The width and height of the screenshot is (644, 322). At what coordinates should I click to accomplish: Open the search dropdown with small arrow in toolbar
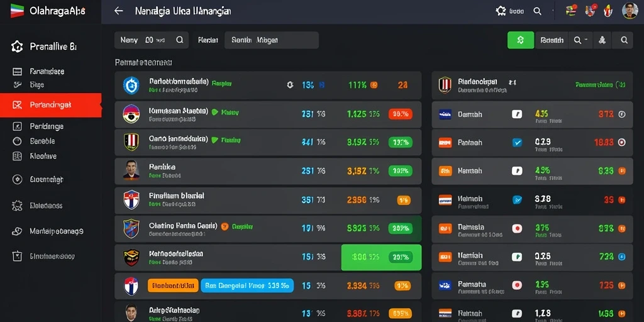[580, 40]
